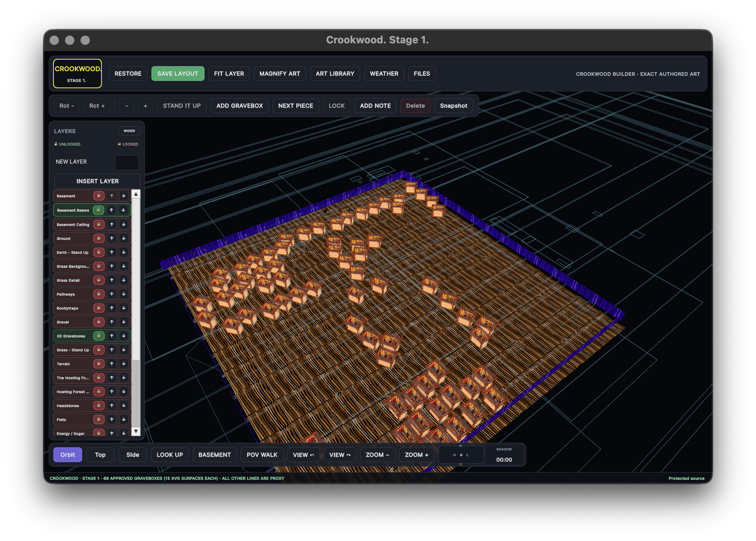Screen dimensions: 756x541
Task: Click ADD NOTE button
Action: (x=376, y=106)
